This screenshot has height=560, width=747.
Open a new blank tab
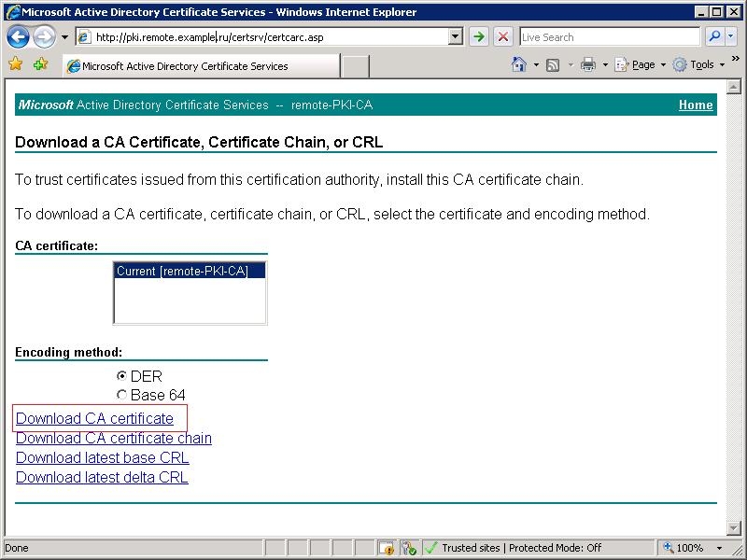click(356, 66)
